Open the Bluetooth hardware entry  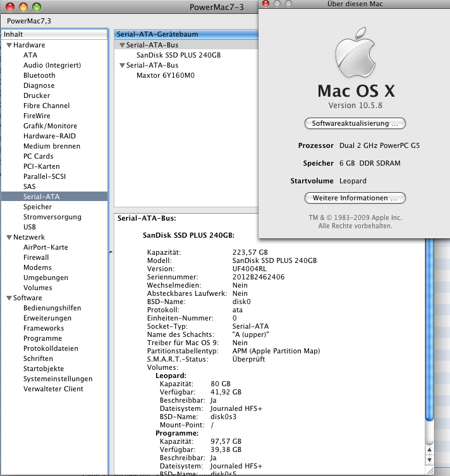39,75
